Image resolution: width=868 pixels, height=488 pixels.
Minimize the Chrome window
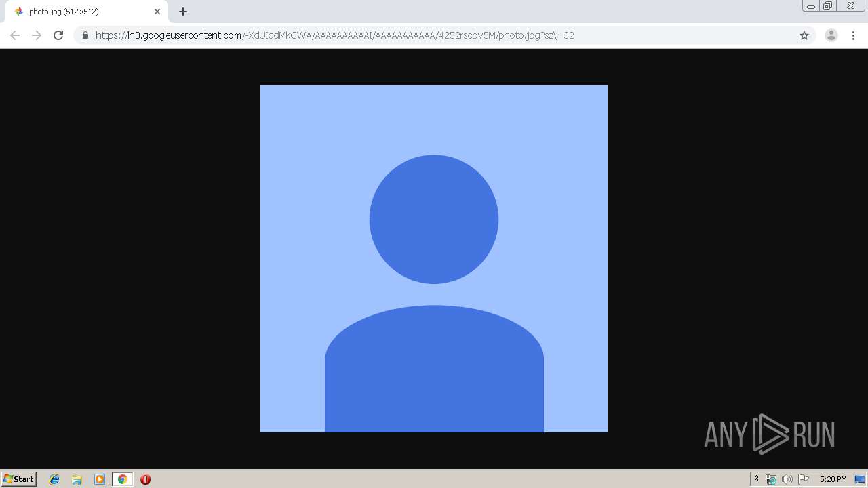click(x=811, y=5)
